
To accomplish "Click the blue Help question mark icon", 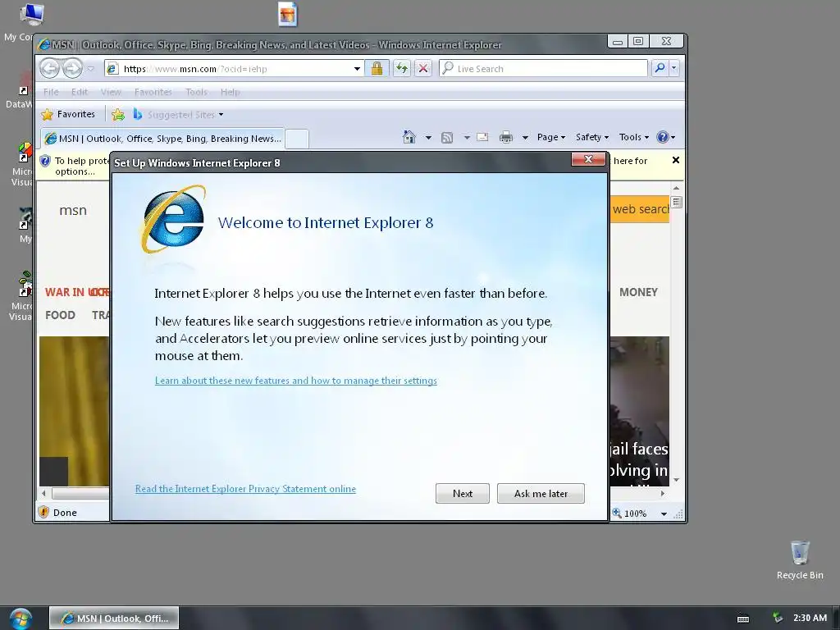I will [x=663, y=137].
